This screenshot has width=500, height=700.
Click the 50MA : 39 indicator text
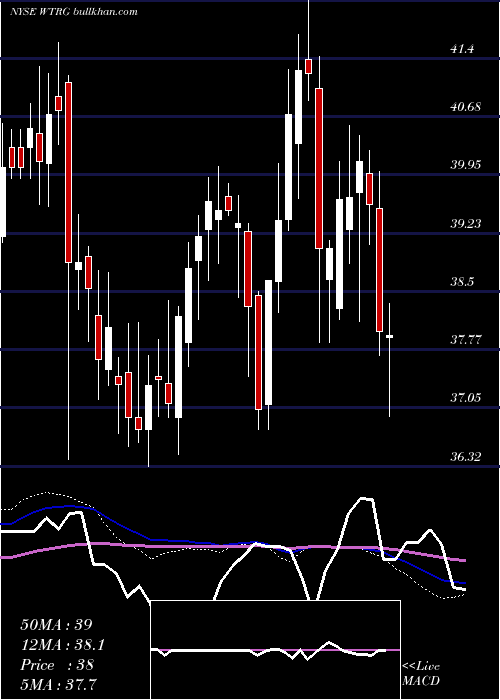click(56, 625)
